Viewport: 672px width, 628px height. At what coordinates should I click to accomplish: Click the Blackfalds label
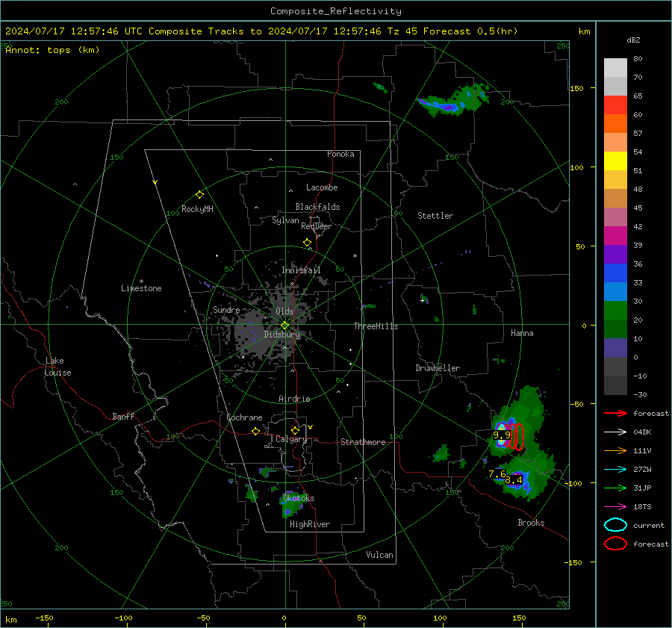(x=317, y=207)
